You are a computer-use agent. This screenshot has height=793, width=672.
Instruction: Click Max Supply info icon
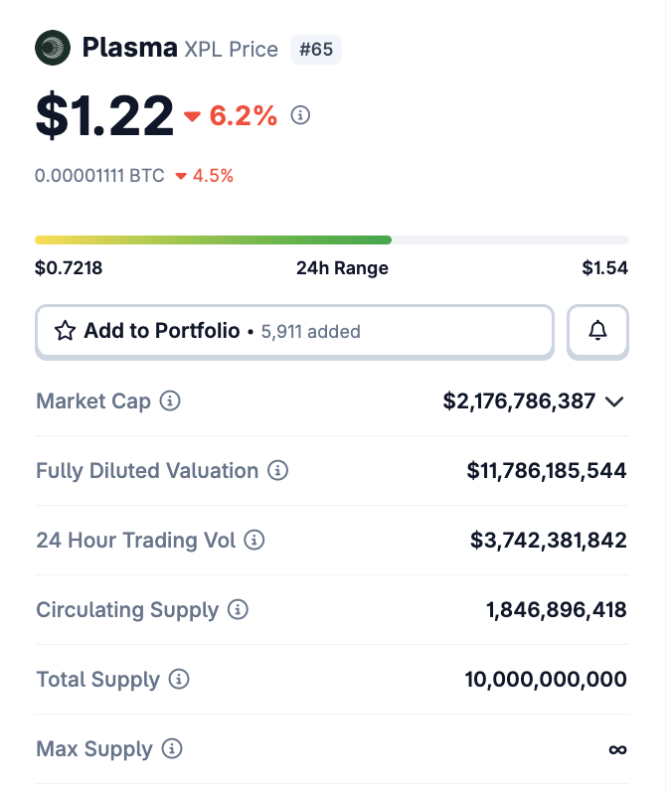click(172, 749)
